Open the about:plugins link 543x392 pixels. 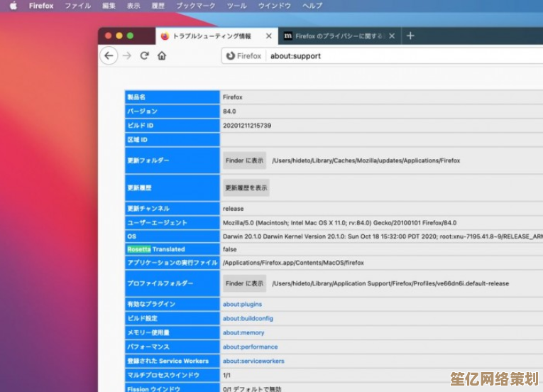click(x=243, y=304)
